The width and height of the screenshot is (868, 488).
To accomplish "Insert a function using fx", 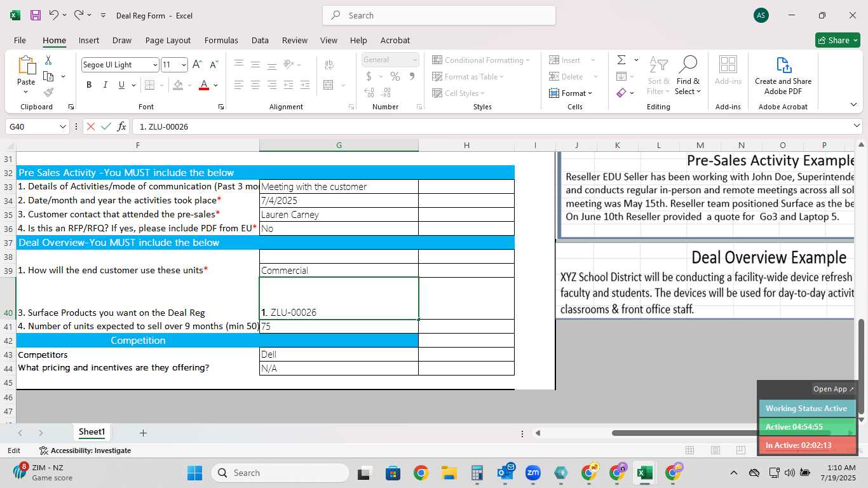I will pyautogui.click(x=121, y=126).
